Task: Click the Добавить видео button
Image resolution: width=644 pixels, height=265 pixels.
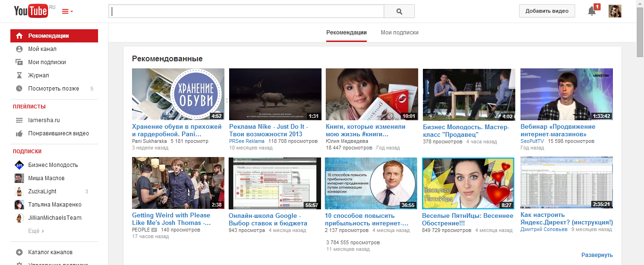Action: (547, 11)
